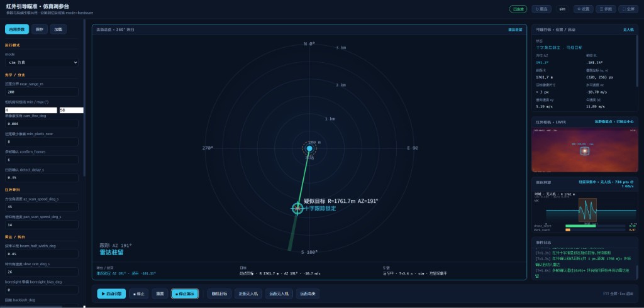Screen dimensions: 644x308
Task: Click the 跟踪 AZ 191° text
Action: tap(116, 245)
